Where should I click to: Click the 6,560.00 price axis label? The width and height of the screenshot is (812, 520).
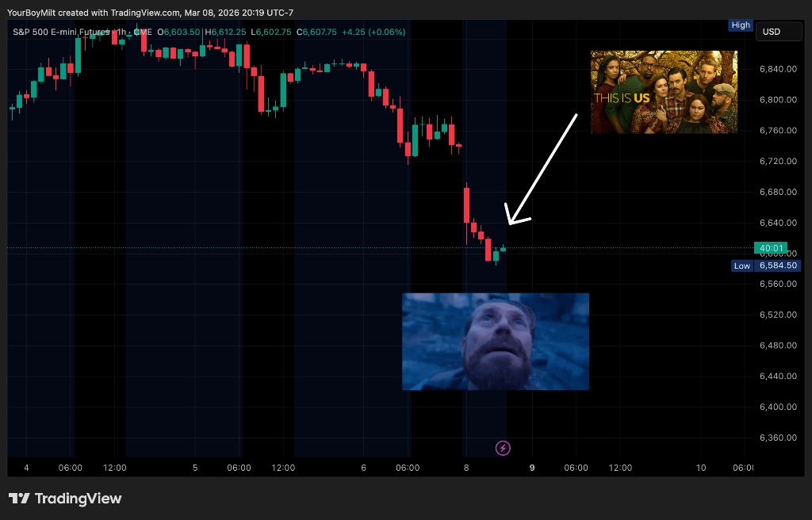tap(778, 284)
